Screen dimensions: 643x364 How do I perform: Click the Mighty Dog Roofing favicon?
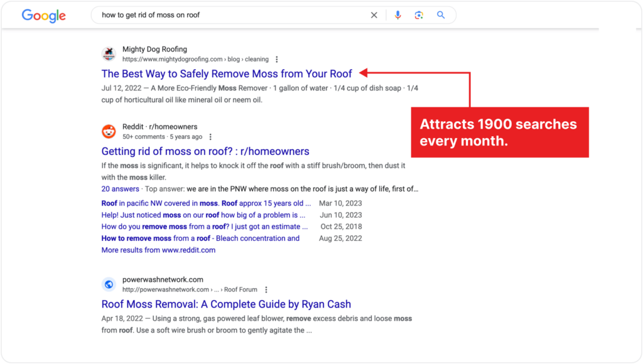click(109, 54)
